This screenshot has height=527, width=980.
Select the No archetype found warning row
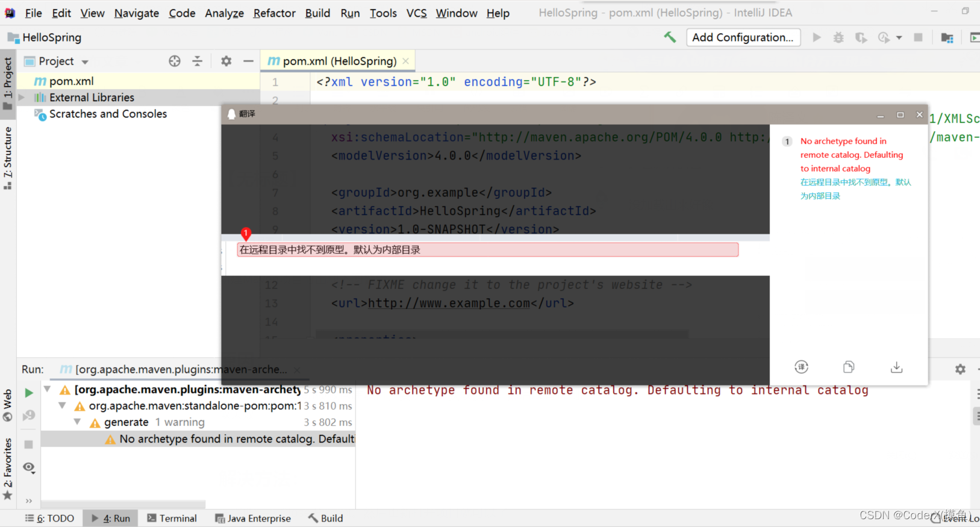[198, 439]
